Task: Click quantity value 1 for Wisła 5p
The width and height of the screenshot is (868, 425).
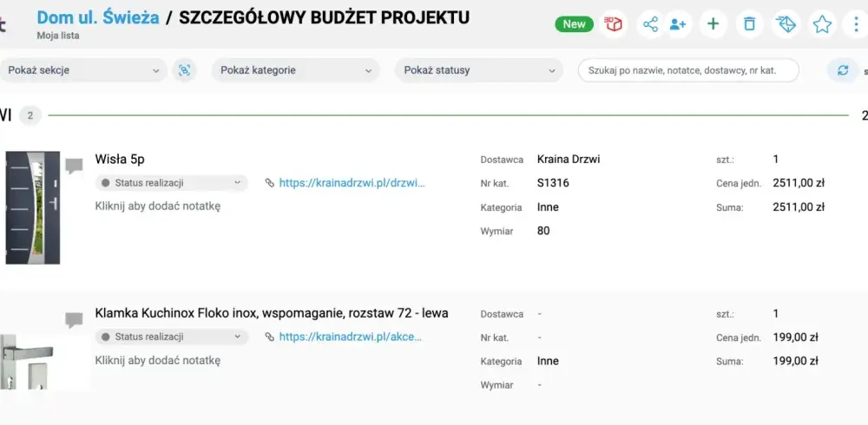Action: click(x=776, y=160)
